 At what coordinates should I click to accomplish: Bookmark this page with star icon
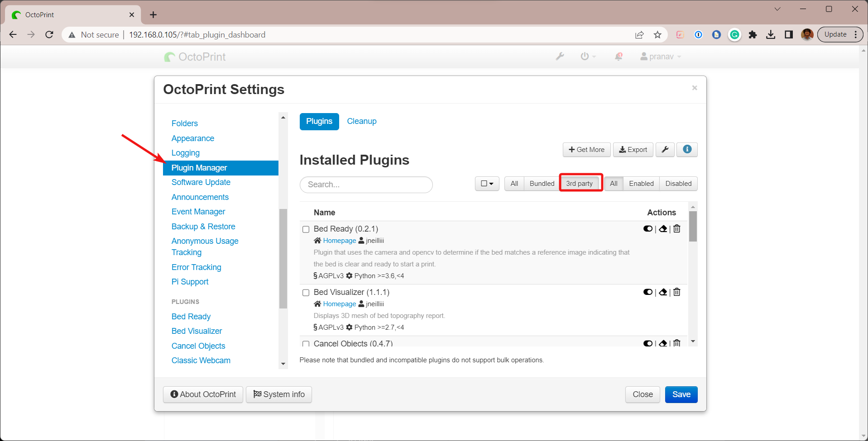point(657,35)
